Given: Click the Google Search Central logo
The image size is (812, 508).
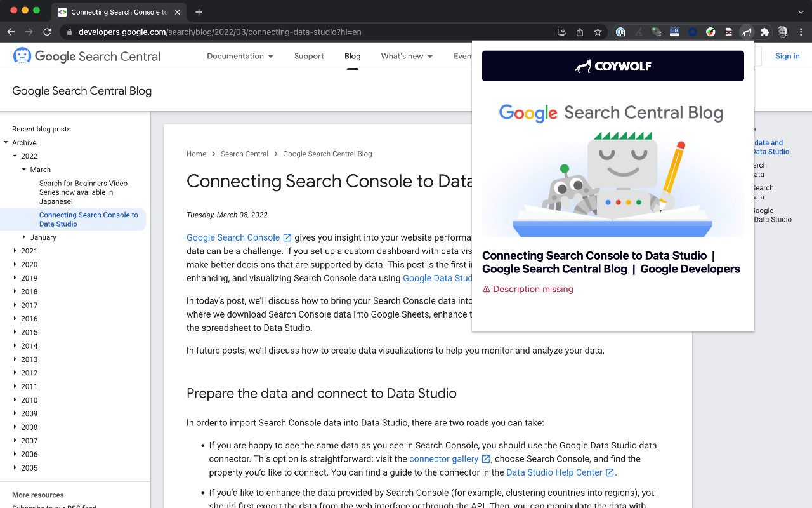Looking at the screenshot, I should pos(87,56).
